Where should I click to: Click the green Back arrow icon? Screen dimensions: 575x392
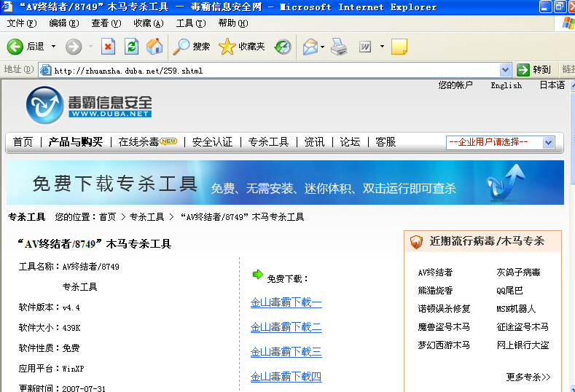[15, 47]
